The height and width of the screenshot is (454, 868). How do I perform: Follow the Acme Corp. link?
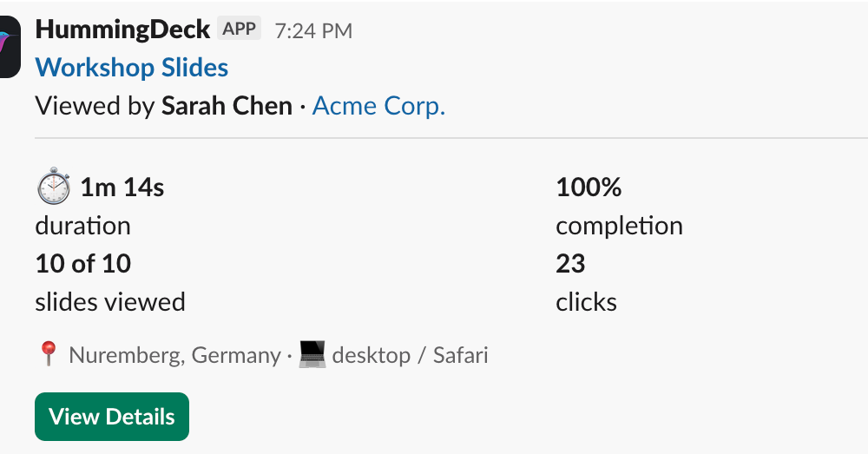378,106
